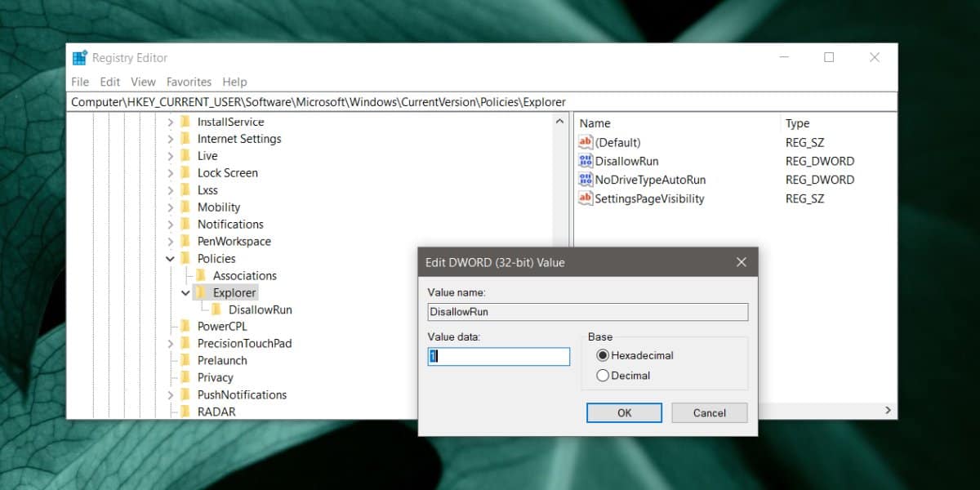Click the Prelaunch folder icon

pyautogui.click(x=186, y=361)
